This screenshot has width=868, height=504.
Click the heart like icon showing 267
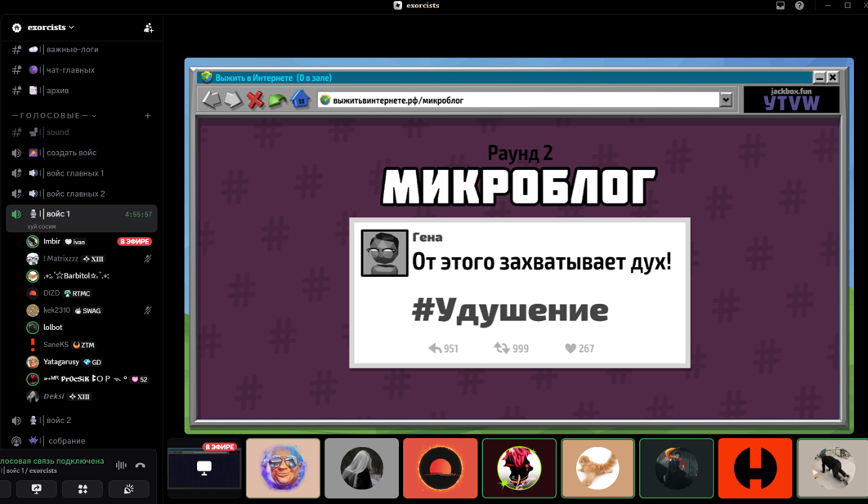click(x=570, y=348)
